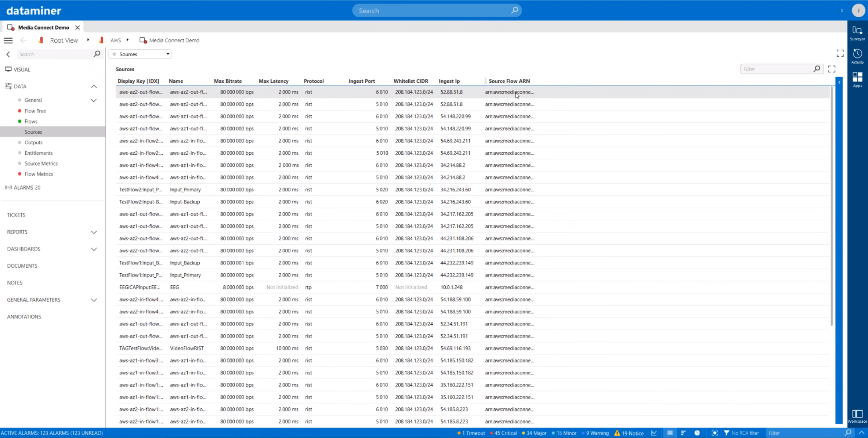
Task: Open the TICKETS section
Action: (16, 215)
